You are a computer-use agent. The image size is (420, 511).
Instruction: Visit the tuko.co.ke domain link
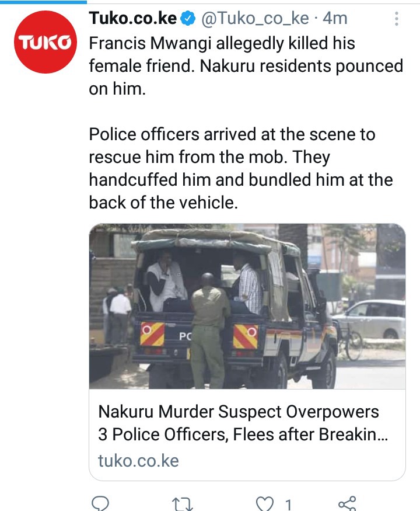point(138,461)
